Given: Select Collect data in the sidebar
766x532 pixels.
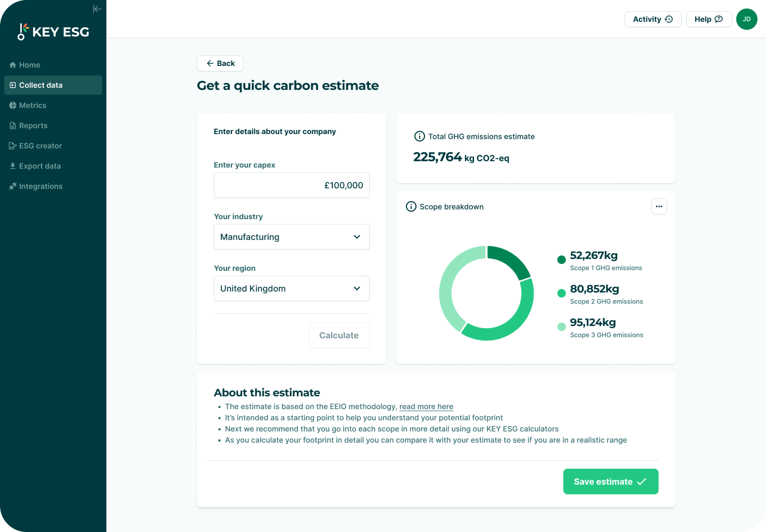Looking at the screenshot, I should 40,85.
